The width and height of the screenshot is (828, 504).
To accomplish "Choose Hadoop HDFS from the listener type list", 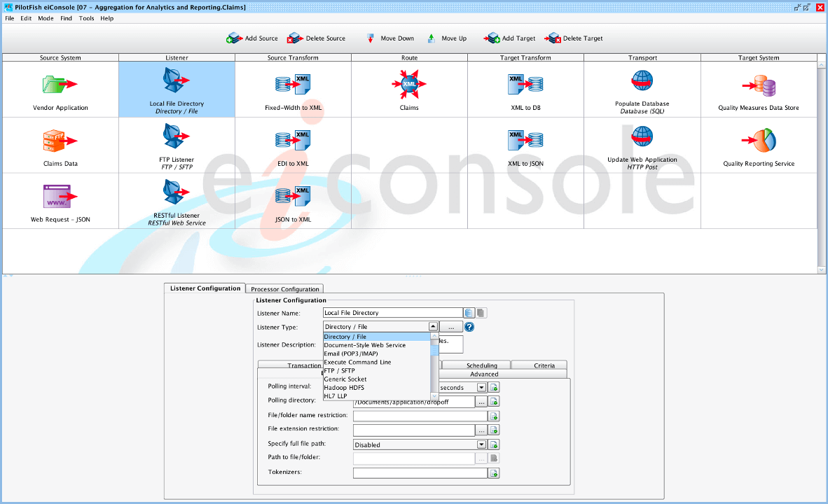I will click(377, 387).
